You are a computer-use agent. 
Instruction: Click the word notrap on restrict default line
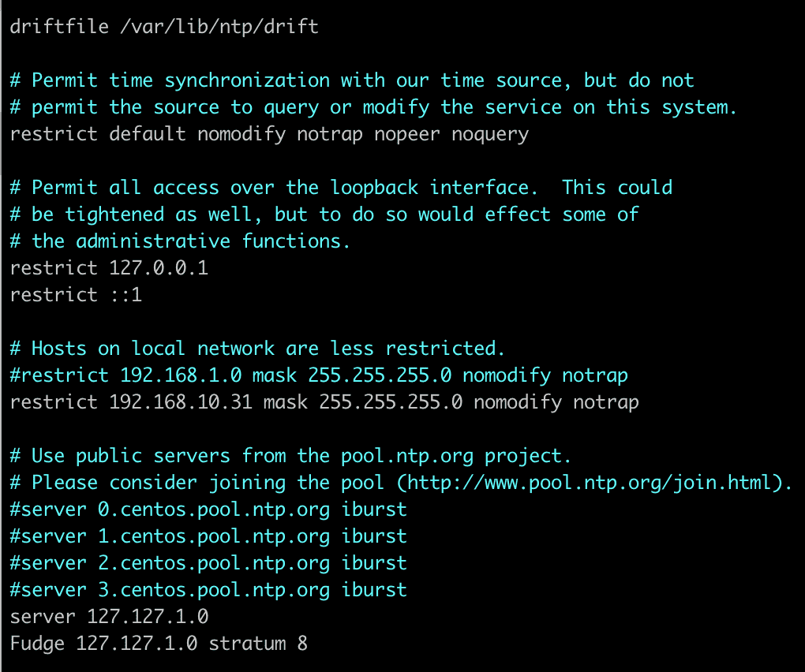point(330,134)
